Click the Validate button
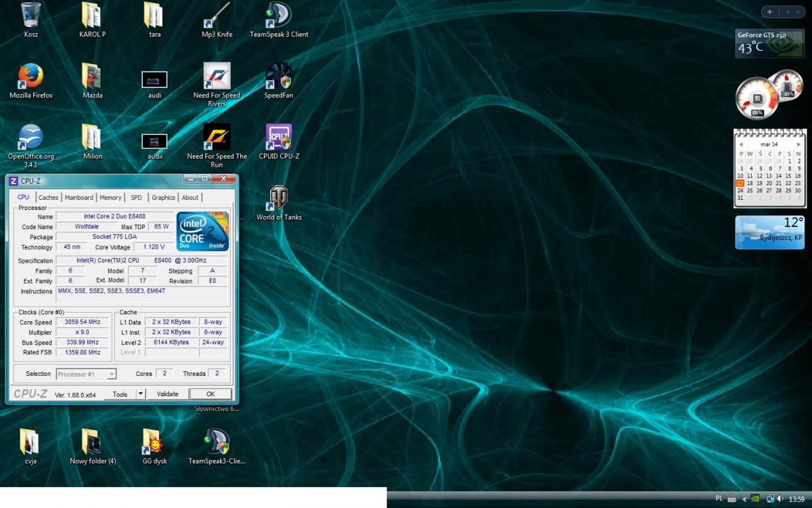Screen dimensions: 812x508 168,394
